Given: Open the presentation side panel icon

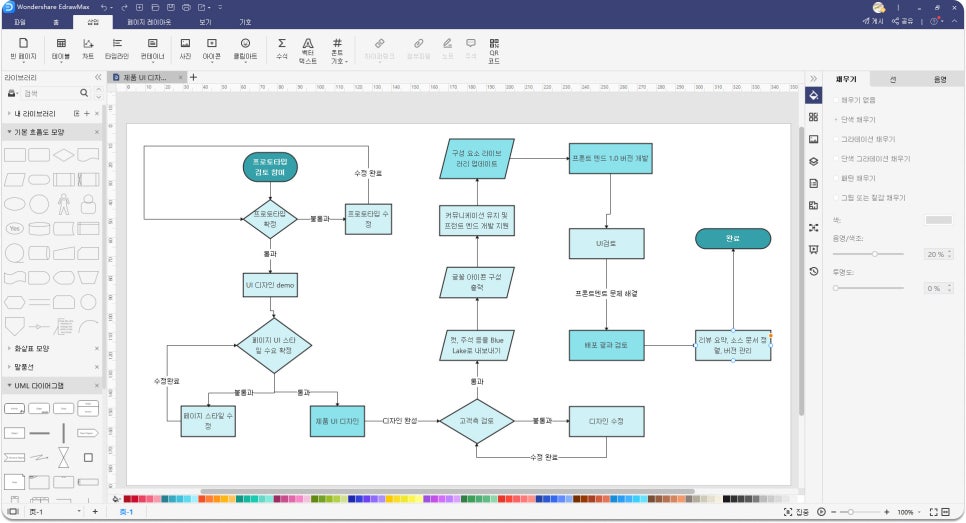Looking at the screenshot, I should point(813,249).
